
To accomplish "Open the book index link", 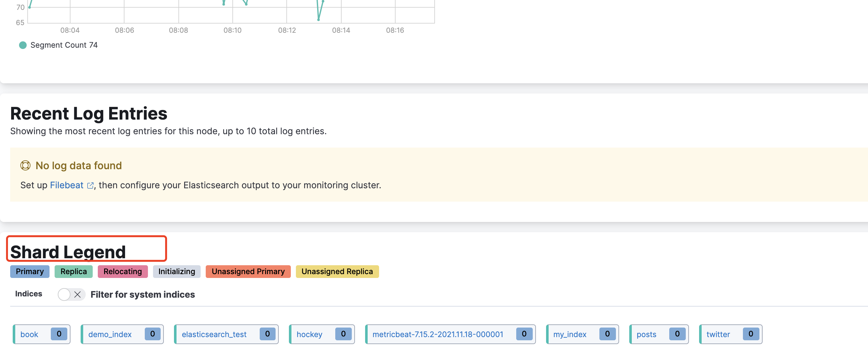I will coord(29,334).
